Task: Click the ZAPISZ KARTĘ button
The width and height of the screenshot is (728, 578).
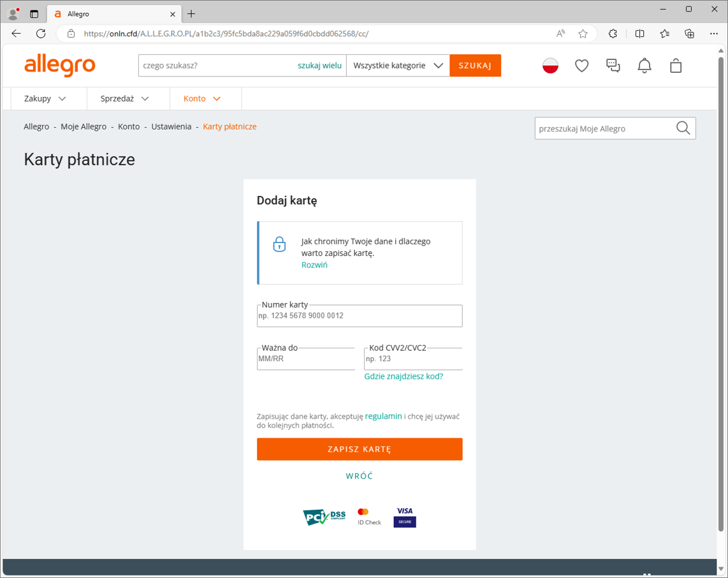Action: coord(360,449)
